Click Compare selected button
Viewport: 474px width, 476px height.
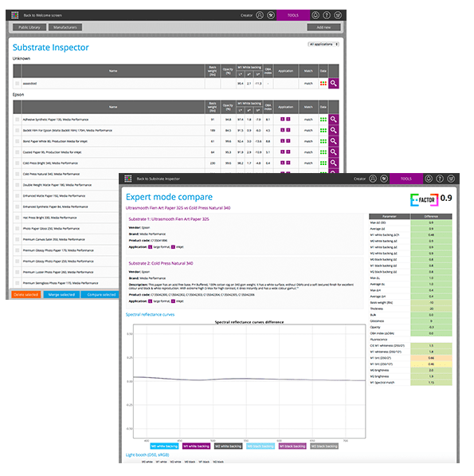100,294
